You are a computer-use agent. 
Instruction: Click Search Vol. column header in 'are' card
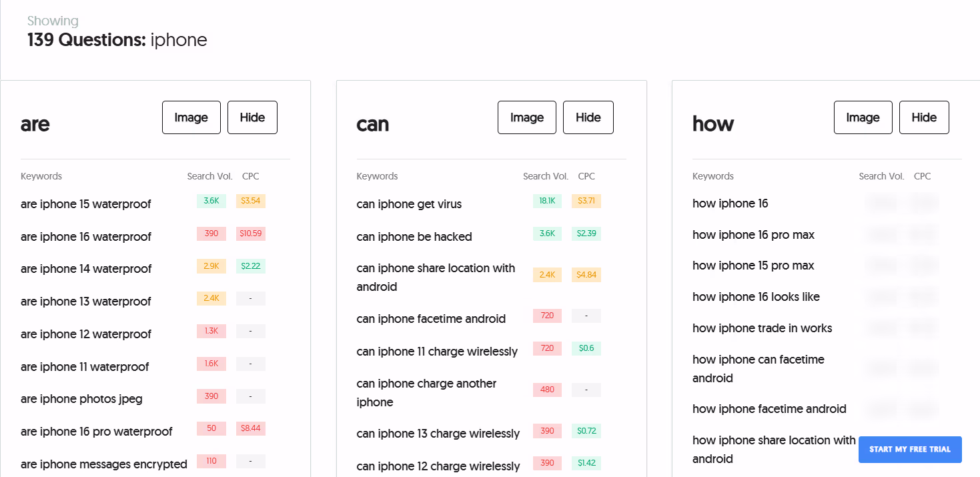pyautogui.click(x=210, y=177)
